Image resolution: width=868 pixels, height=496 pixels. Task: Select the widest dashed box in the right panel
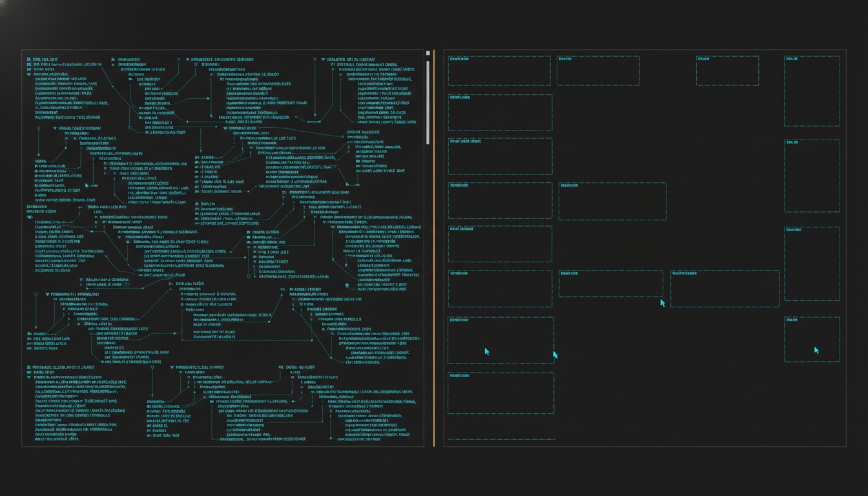click(x=725, y=289)
